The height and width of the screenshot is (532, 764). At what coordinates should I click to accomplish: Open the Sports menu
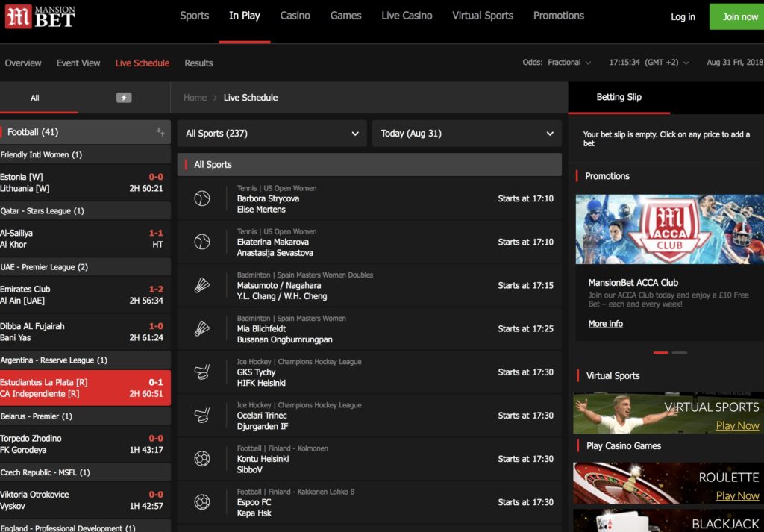(195, 16)
